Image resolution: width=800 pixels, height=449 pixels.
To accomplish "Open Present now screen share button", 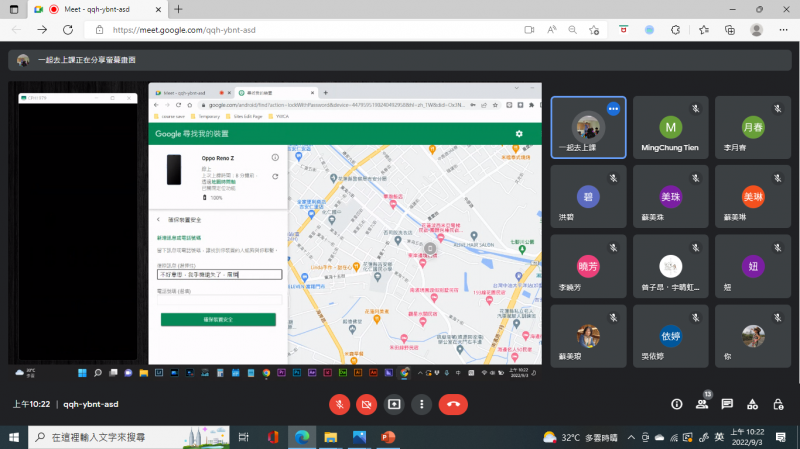I will (394, 405).
